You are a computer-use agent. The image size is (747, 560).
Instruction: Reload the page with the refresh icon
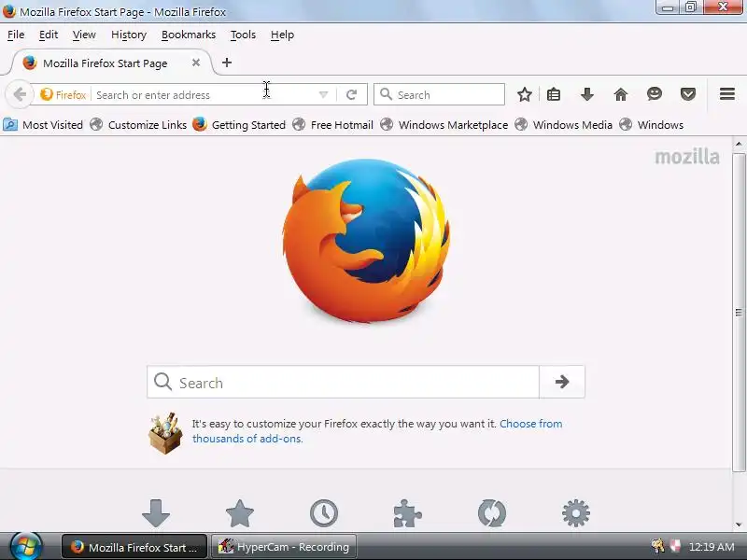[352, 95]
